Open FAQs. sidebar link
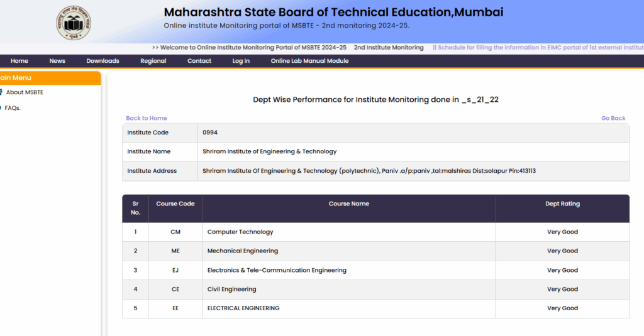The height and width of the screenshot is (336, 644). (13, 108)
